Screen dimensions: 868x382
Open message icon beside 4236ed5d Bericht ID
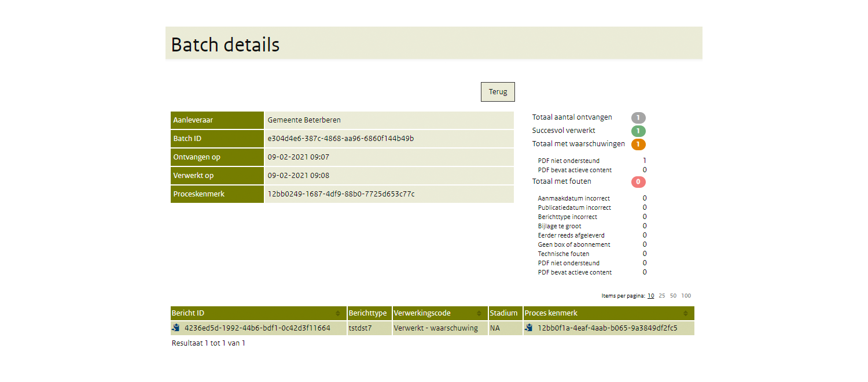tap(176, 328)
